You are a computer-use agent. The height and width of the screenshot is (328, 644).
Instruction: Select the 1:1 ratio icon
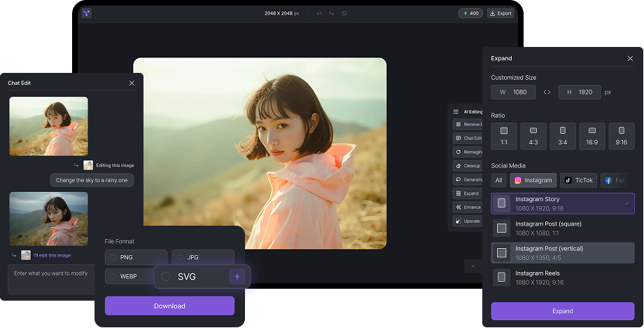pos(504,136)
